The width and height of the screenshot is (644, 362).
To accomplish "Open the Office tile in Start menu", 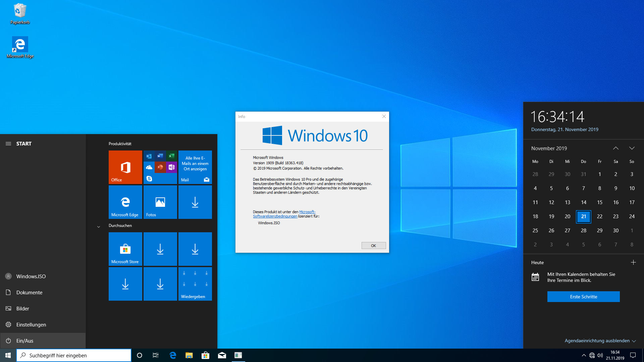I will 125,167.
